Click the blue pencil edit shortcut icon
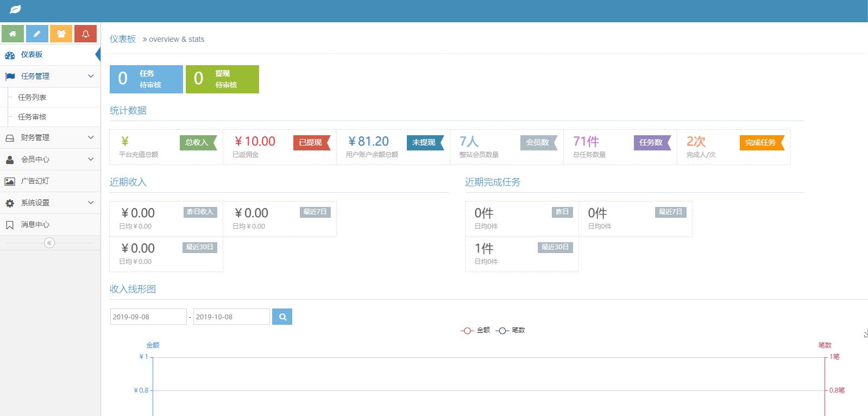Image resolution: width=868 pixels, height=416 pixels. pos(37,34)
